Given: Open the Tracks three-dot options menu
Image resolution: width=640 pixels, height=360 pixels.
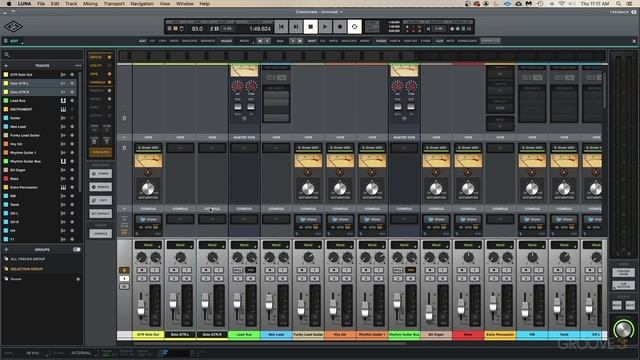Looking at the screenshot, I should click(78, 66).
